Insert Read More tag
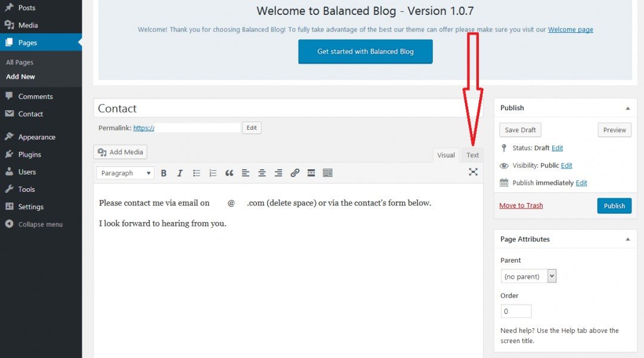 (x=311, y=173)
